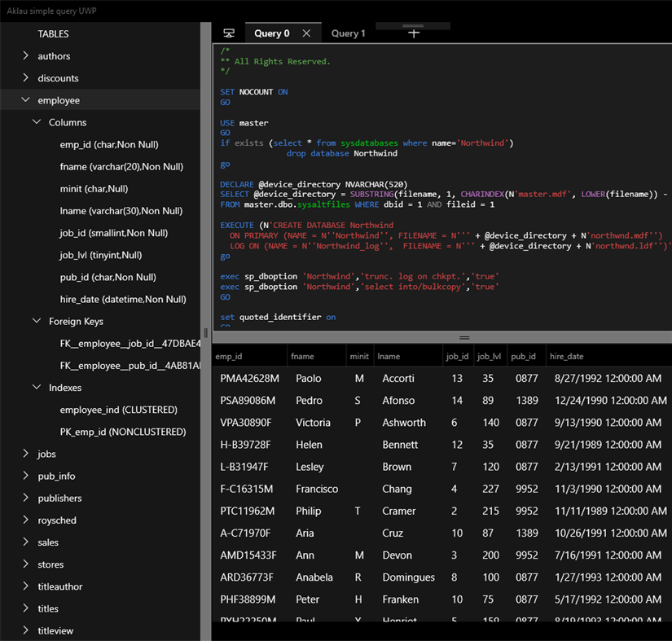Select the Francisco Chang result row
672x641 pixels.
pos(440,489)
